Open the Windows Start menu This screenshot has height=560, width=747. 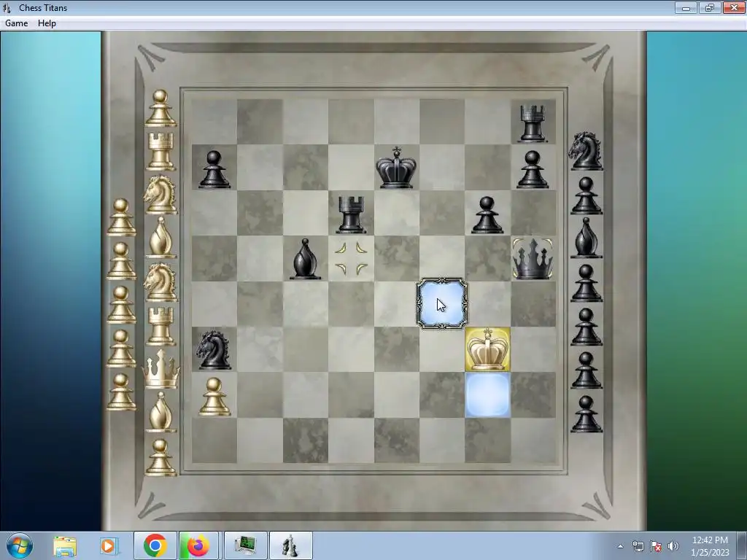20,545
